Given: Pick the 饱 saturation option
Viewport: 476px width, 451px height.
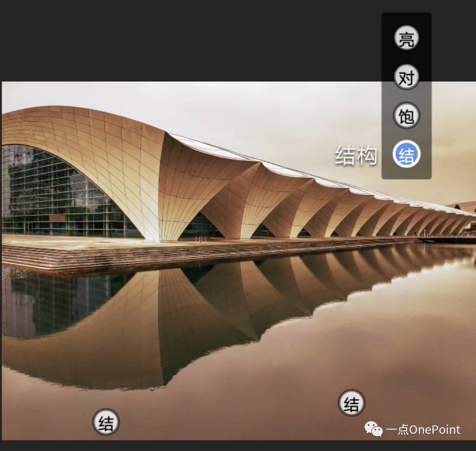Looking at the screenshot, I should click(x=406, y=115).
